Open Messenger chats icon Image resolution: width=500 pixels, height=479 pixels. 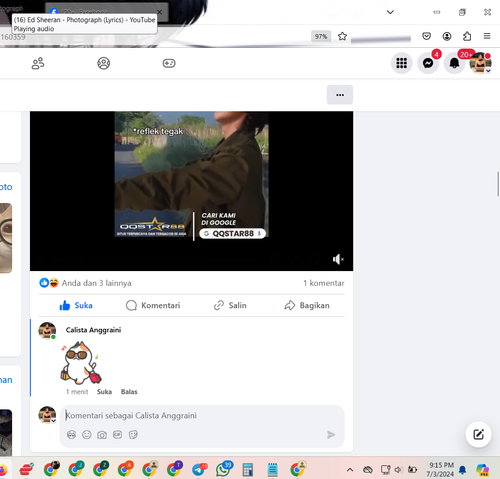point(428,63)
